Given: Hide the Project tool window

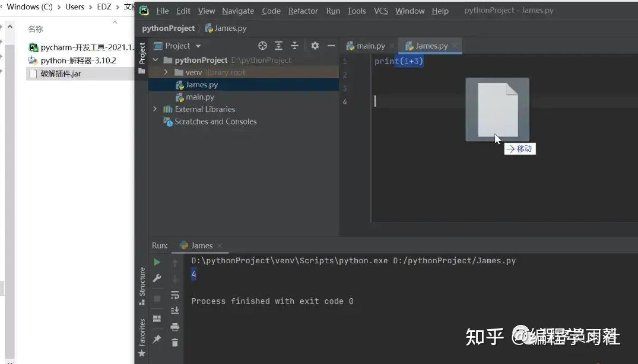Looking at the screenshot, I should point(331,46).
